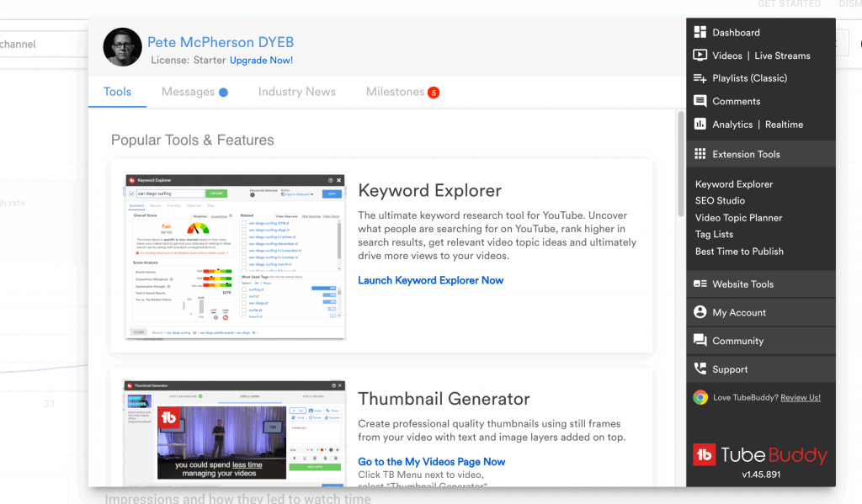The image size is (862, 504).
Task: Open the Industry News tab
Action: coord(297,92)
